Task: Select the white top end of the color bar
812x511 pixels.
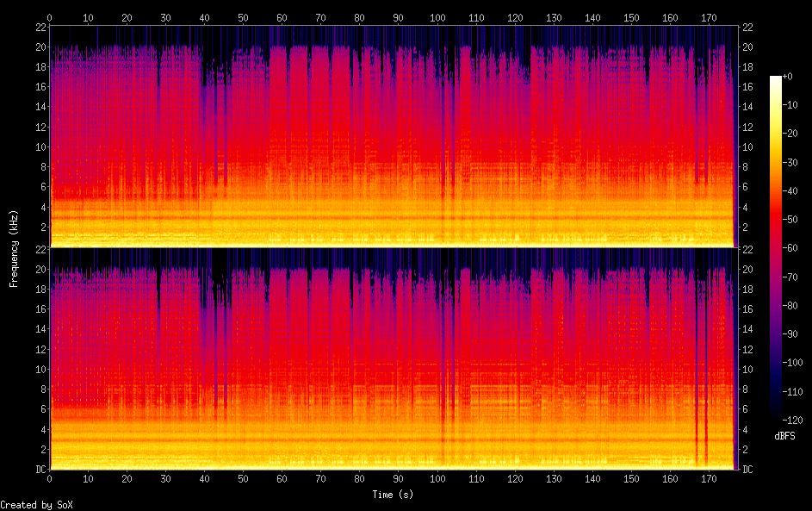Action: coord(776,79)
